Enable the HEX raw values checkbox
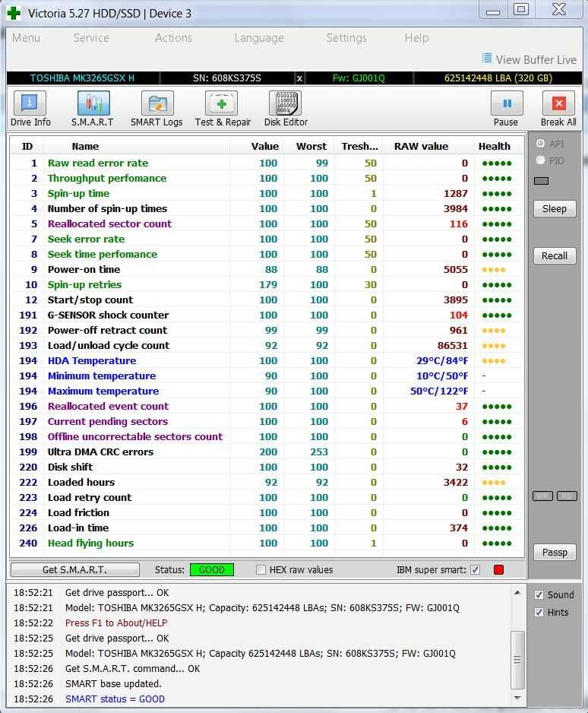Image resolution: width=588 pixels, height=713 pixels. [x=261, y=570]
